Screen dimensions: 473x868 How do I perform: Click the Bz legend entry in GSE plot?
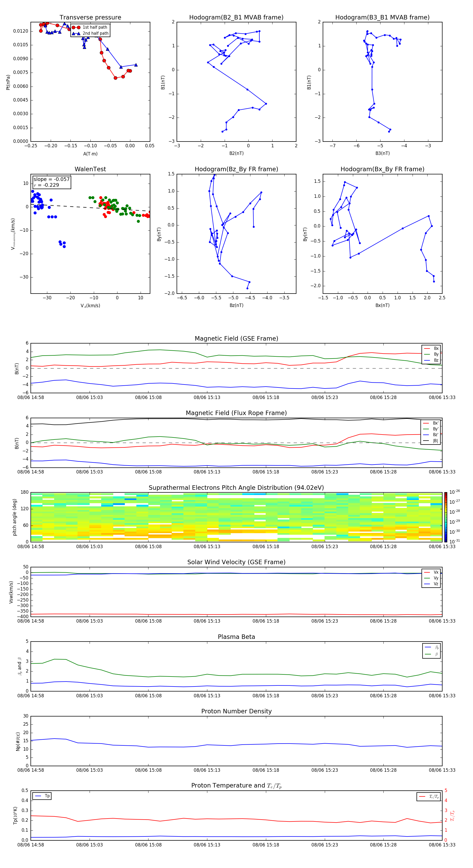(431, 360)
